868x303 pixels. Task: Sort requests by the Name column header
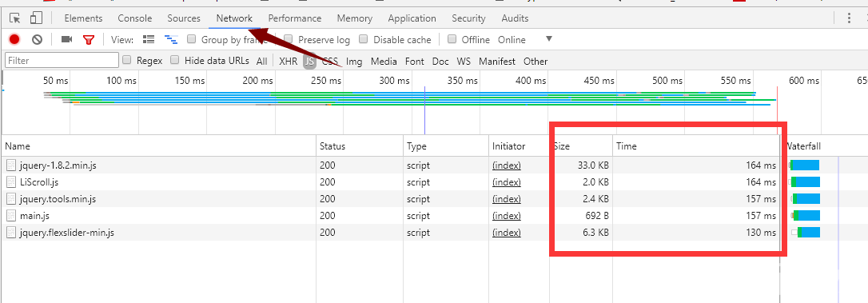tap(159, 146)
